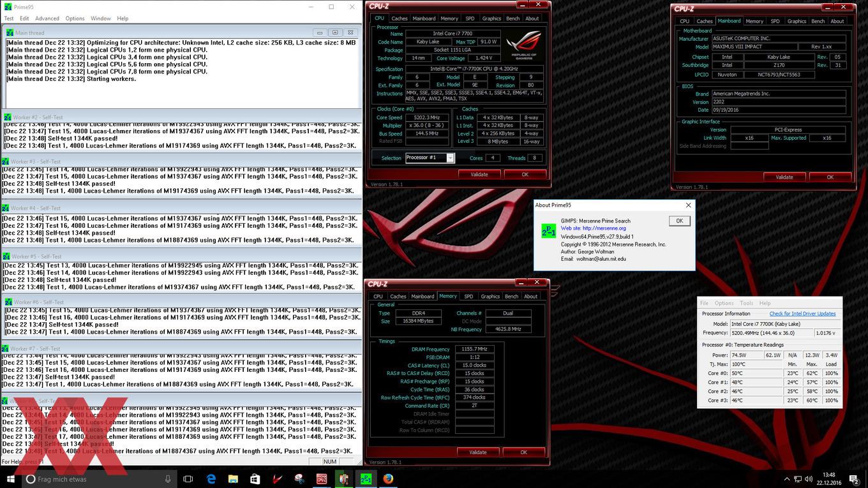The height and width of the screenshot is (488, 868).
Task: Click the Core Voltage value 1.424 V
Action: 485,58
